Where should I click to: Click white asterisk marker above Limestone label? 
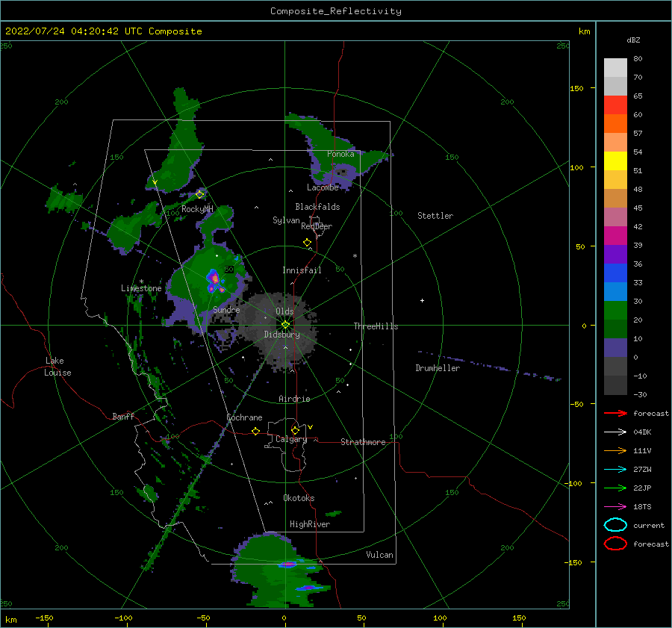[x=141, y=282]
